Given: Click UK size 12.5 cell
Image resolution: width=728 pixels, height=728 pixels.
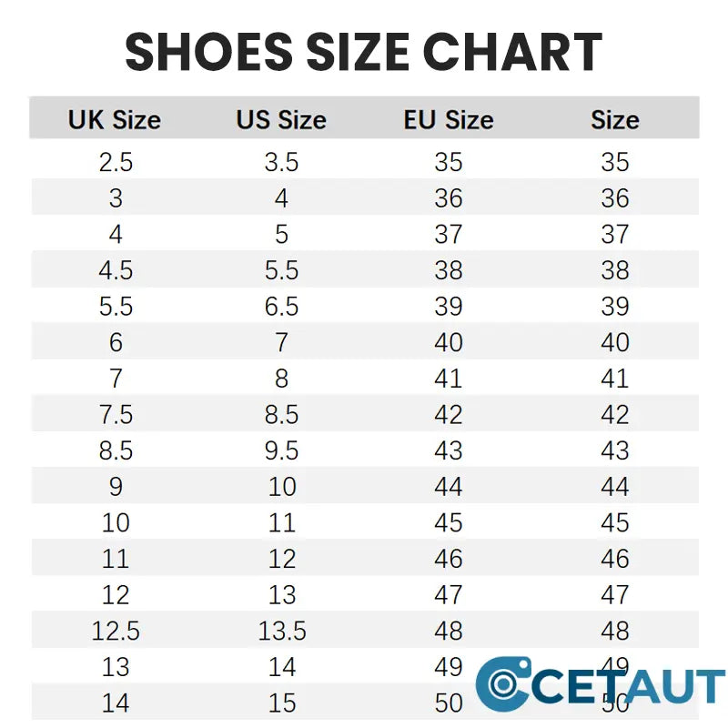Looking at the screenshot, I should point(116,631).
